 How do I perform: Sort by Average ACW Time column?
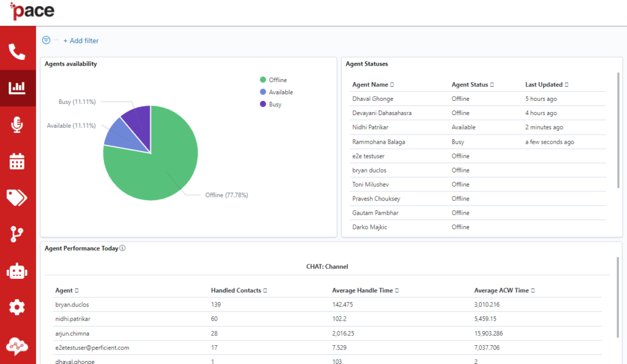[505, 291]
